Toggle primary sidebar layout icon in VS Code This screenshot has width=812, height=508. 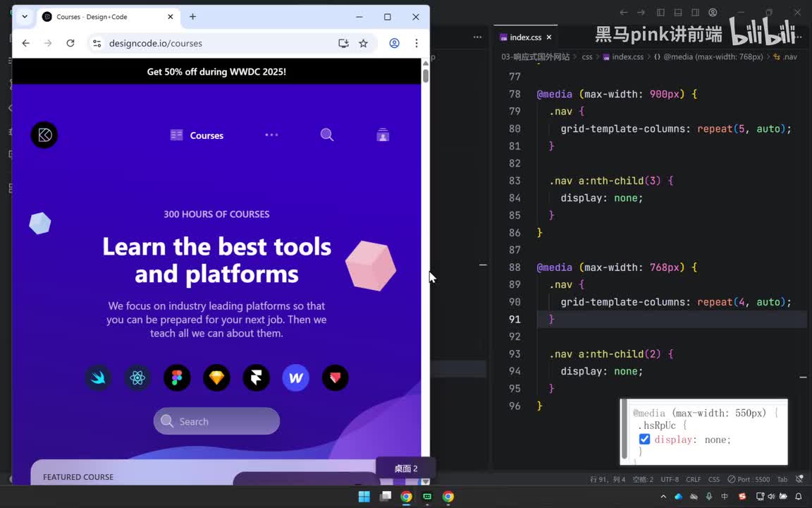tap(660, 12)
